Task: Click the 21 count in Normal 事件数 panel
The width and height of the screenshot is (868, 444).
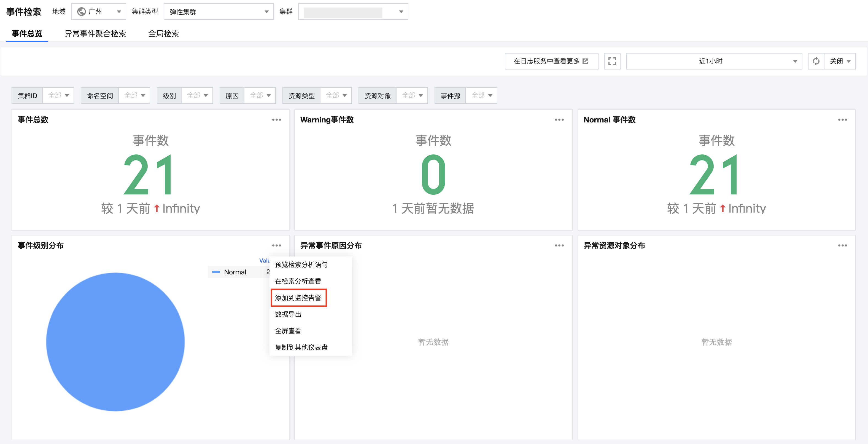Action: [714, 175]
